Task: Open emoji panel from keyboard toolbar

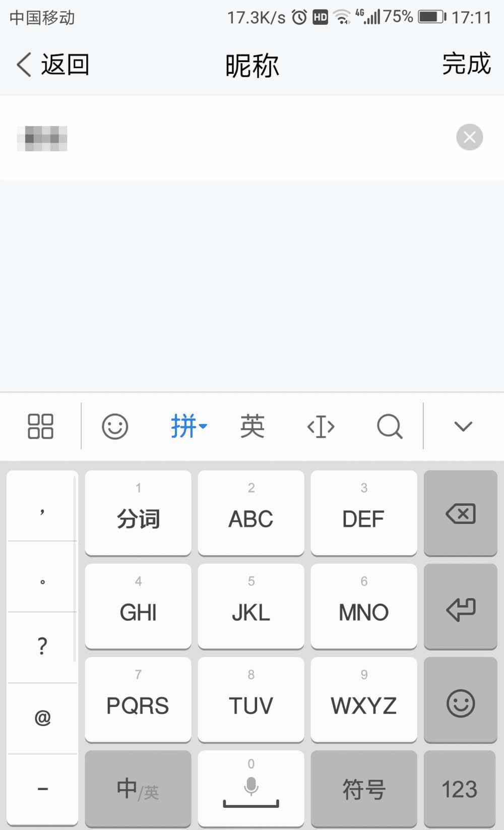Action: (x=115, y=427)
